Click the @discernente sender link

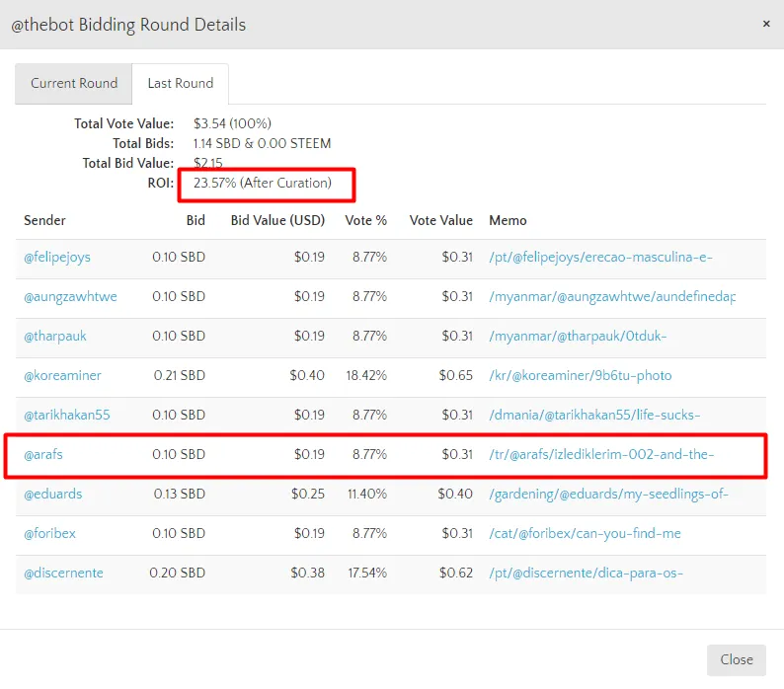click(63, 573)
